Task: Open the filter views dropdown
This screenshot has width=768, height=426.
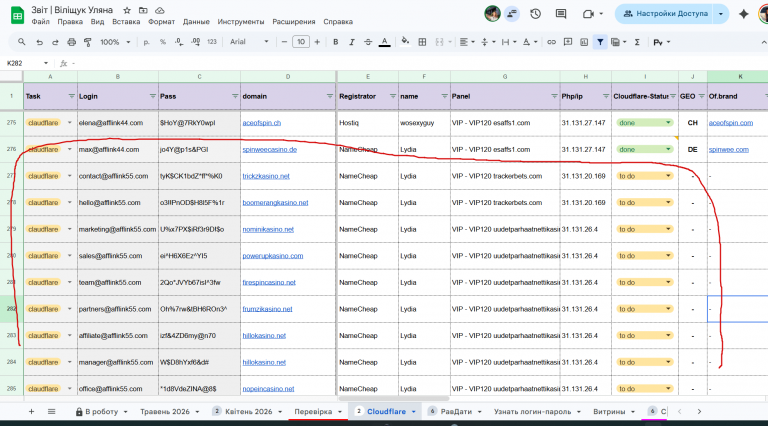Action: point(619,42)
